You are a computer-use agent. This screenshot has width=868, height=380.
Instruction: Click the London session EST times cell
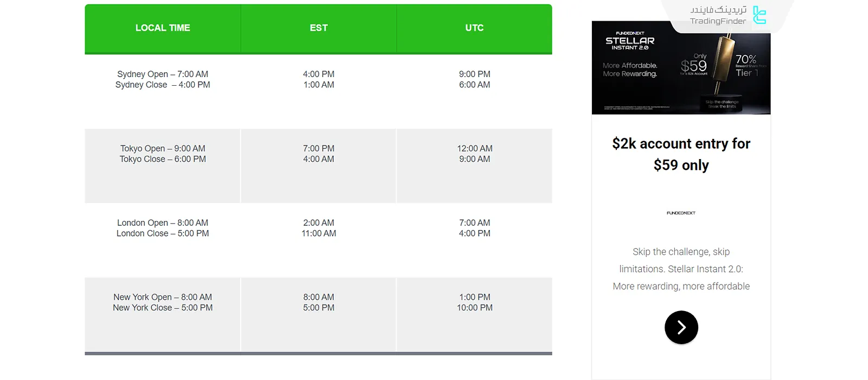318,229
